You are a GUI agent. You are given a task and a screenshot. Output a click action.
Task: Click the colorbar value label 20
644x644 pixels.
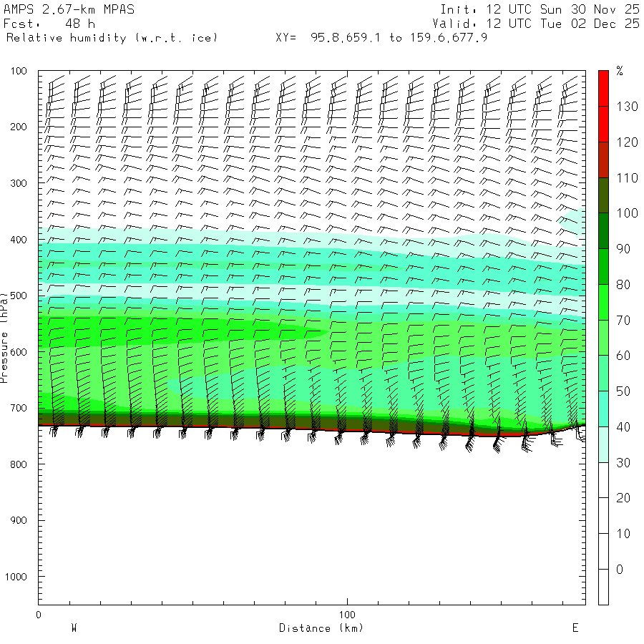coord(623,498)
